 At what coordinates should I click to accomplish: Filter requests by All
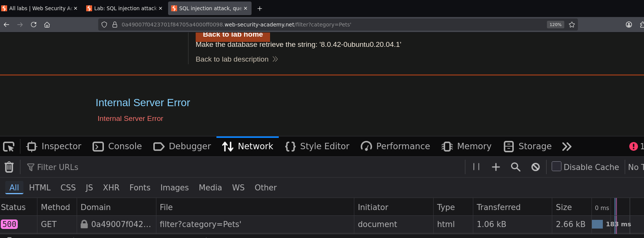tap(14, 188)
